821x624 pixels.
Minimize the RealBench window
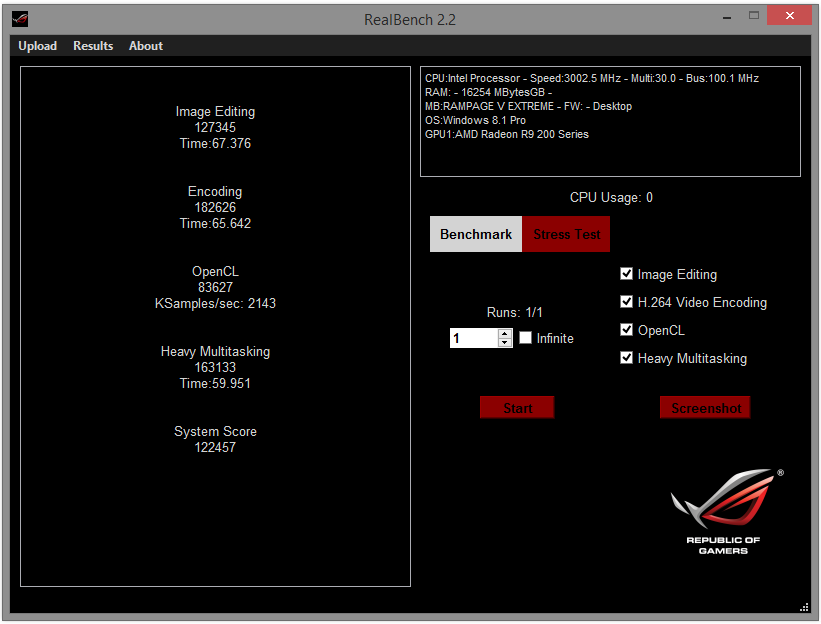coord(727,18)
